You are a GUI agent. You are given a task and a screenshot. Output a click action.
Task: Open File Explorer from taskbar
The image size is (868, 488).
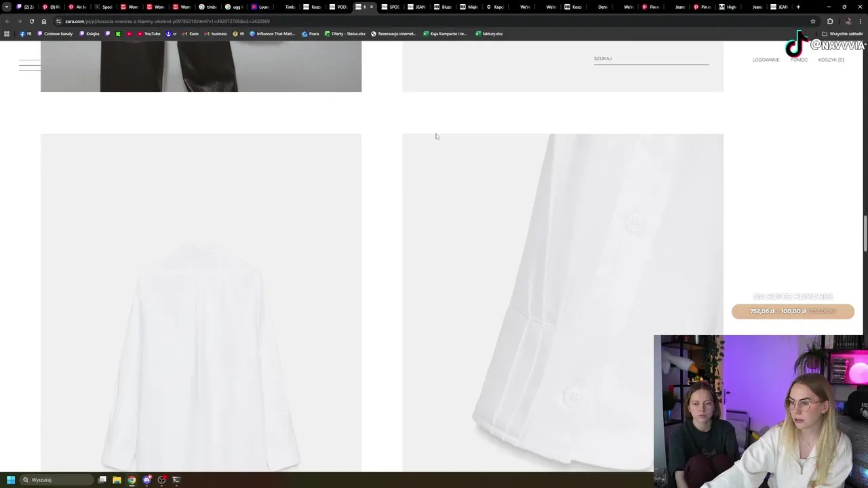pyautogui.click(x=117, y=480)
